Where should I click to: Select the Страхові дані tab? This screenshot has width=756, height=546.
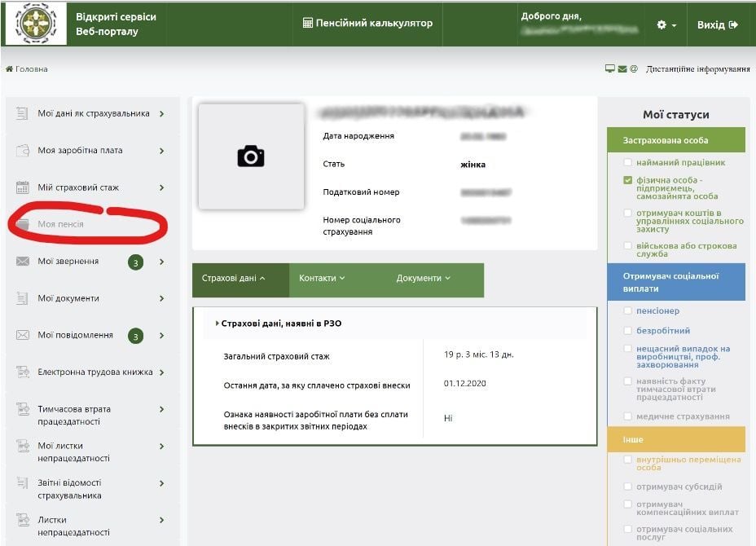coord(240,280)
